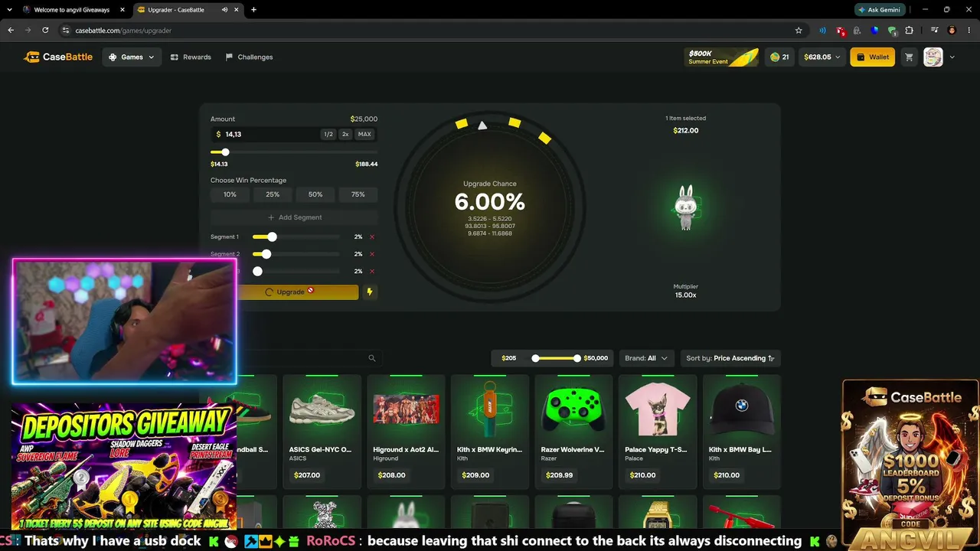Remove the third segment with red X

pos(372,271)
